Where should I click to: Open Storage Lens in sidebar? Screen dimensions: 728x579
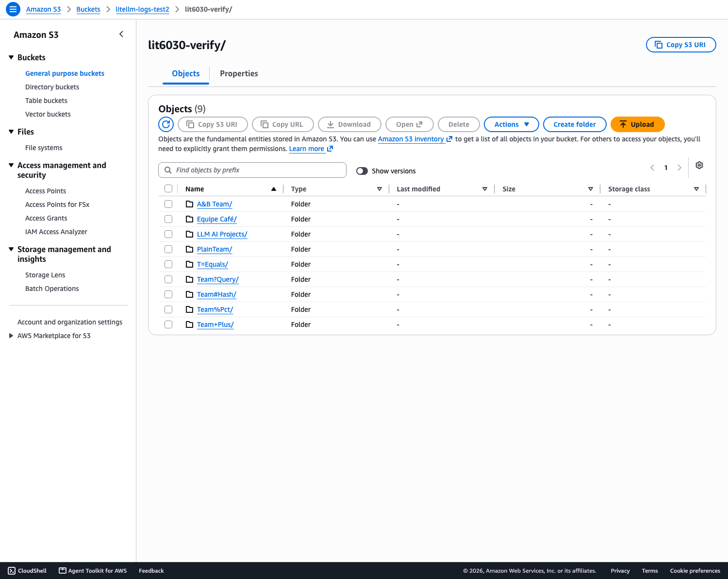(x=45, y=275)
